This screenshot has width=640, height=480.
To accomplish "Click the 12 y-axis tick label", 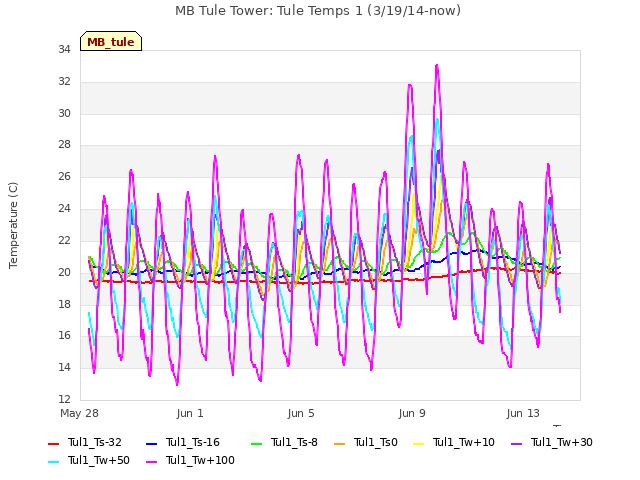I will (x=64, y=399).
